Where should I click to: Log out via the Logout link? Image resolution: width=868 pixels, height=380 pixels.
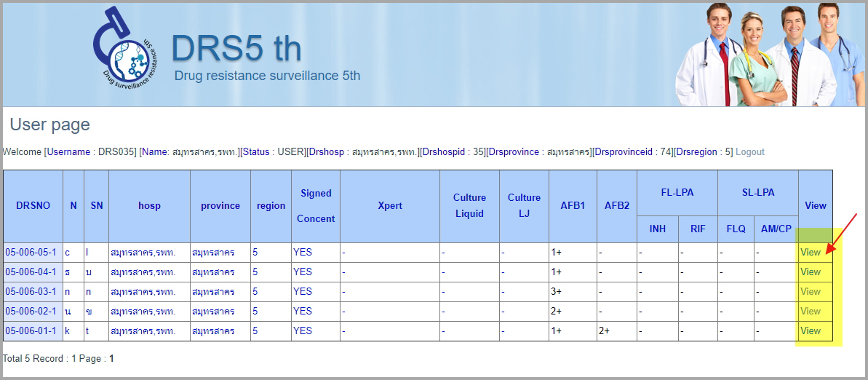(x=749, y=152)
